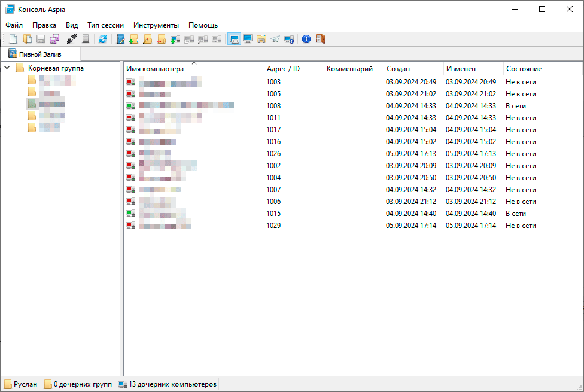Click the Open address book icon

[27, 39]
